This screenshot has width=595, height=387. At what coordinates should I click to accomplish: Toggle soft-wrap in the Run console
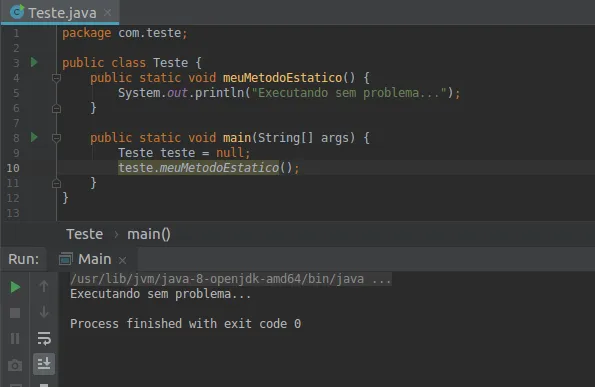pyautogui.click(x=44, y=338)
